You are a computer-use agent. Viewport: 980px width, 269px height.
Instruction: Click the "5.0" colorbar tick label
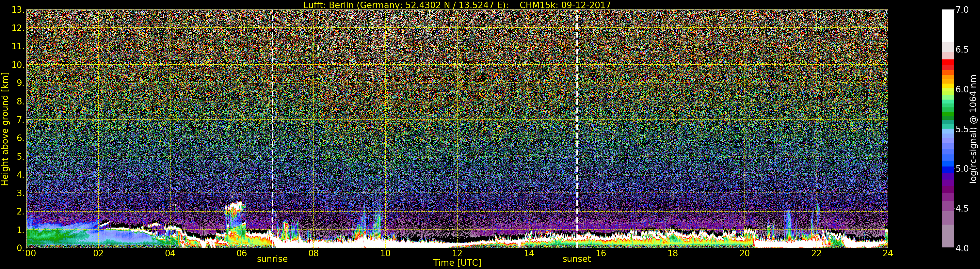[x=962, y=168]
